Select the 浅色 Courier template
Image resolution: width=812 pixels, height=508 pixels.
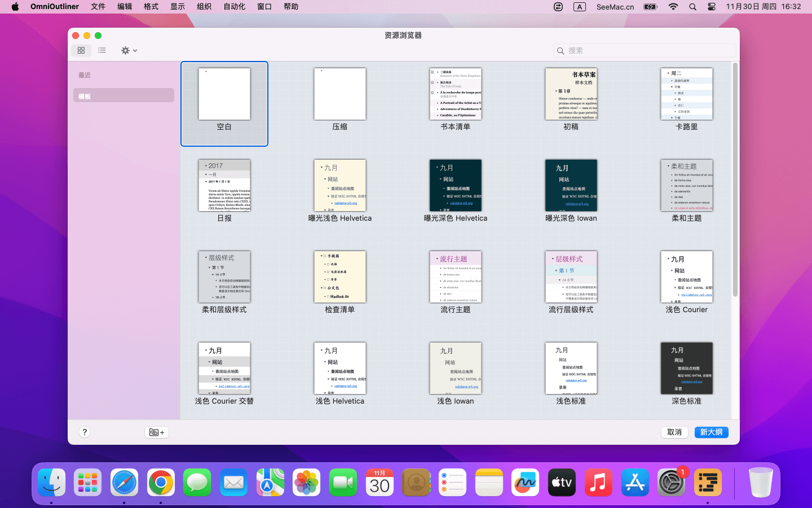coord(687,277)
